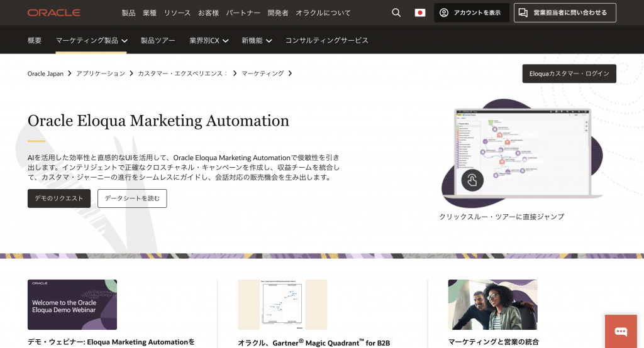This screenshot has height=348, width=644.
Task: Click the Oracle logo
Action: (54, 13)
